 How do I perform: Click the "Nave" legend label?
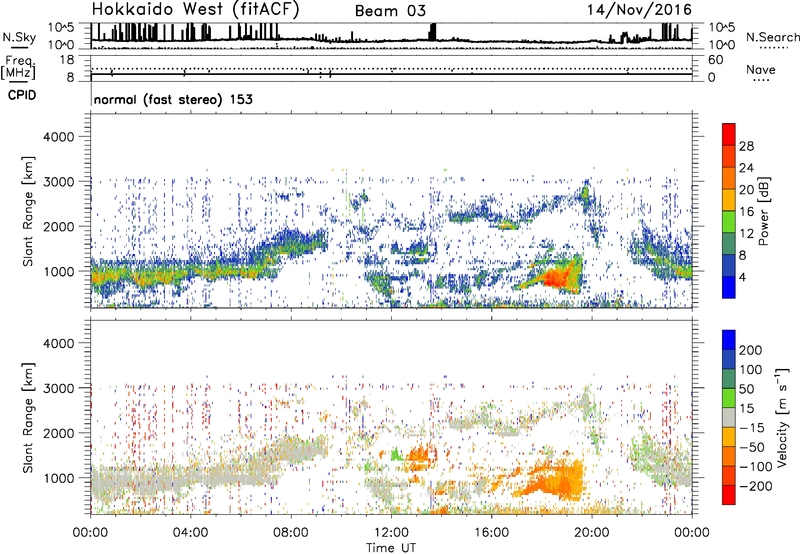pos(761,69)
